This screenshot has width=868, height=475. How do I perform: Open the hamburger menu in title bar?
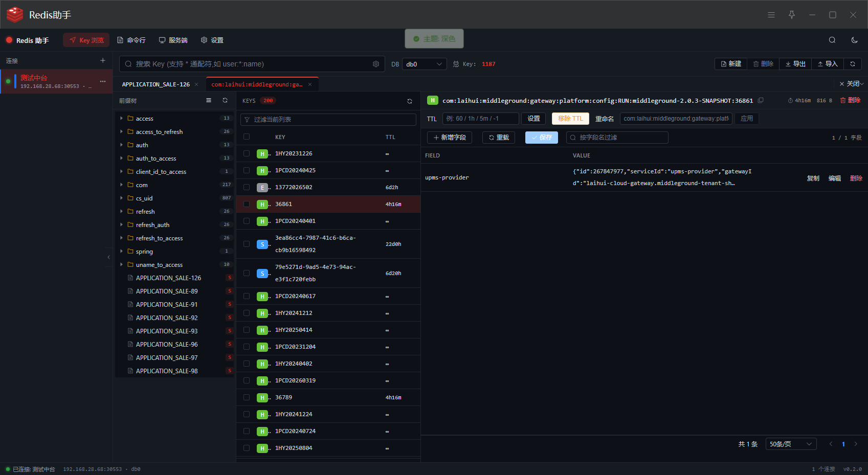click(x=771, y=15)
